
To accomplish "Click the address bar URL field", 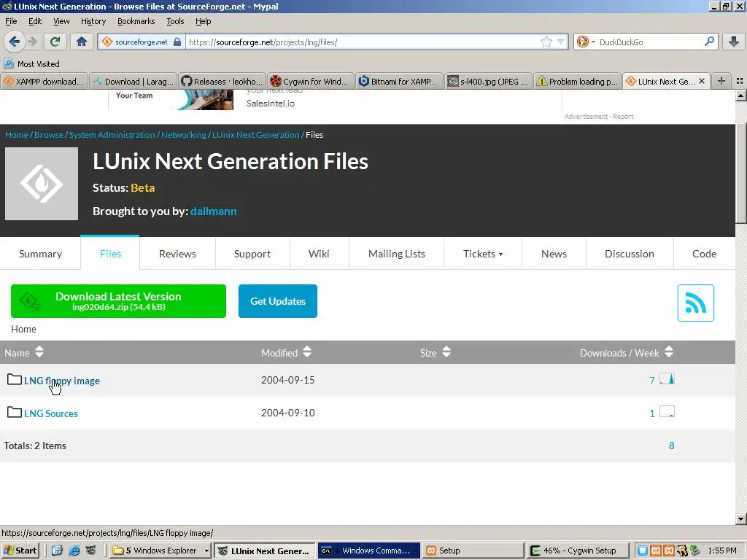I will pyautogui.click(x=362, y=42).
